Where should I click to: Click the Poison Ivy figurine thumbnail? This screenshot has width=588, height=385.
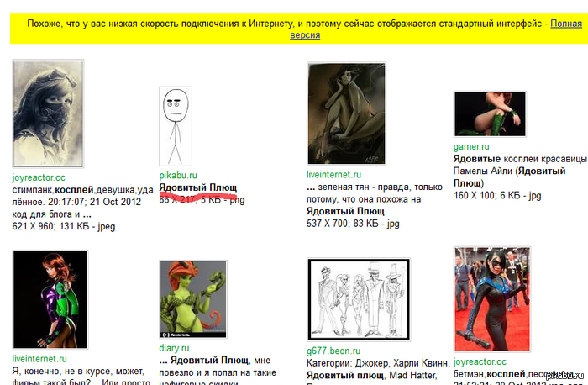pos(192,299)
